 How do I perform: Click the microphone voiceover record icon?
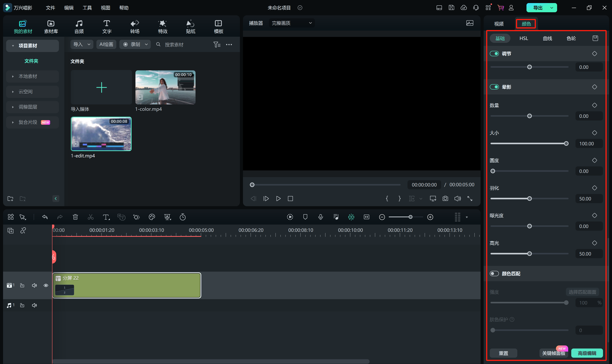pos(320,217)
